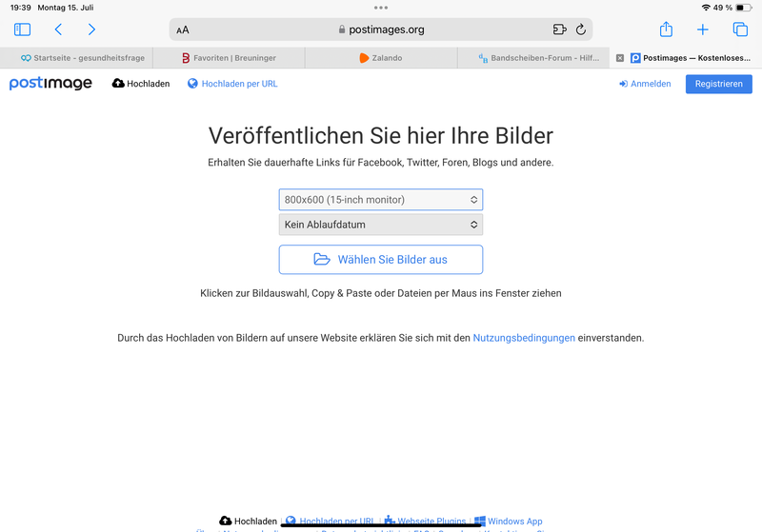
Task: Reload the postimages.org page
Action: [581, 30]
